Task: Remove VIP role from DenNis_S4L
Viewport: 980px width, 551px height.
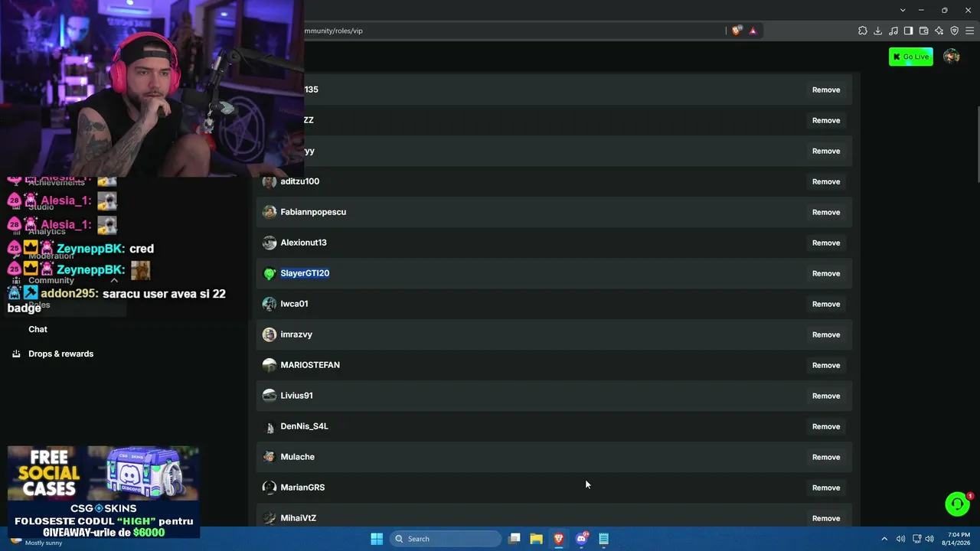Action: pos(826,426)
